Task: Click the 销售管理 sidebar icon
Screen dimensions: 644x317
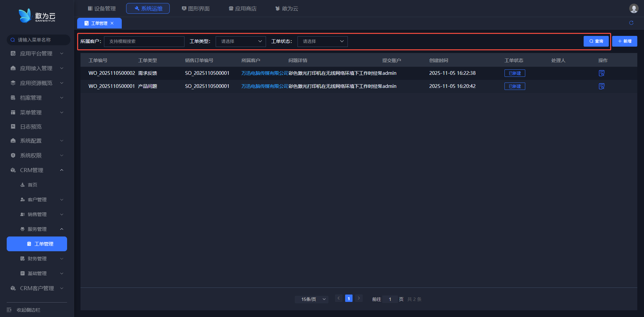Action: pos(22,214)
